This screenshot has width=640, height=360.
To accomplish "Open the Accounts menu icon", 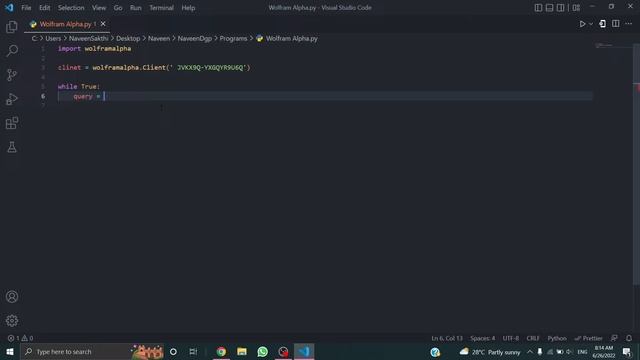I will pyautogui.click(x=12, y=297).
